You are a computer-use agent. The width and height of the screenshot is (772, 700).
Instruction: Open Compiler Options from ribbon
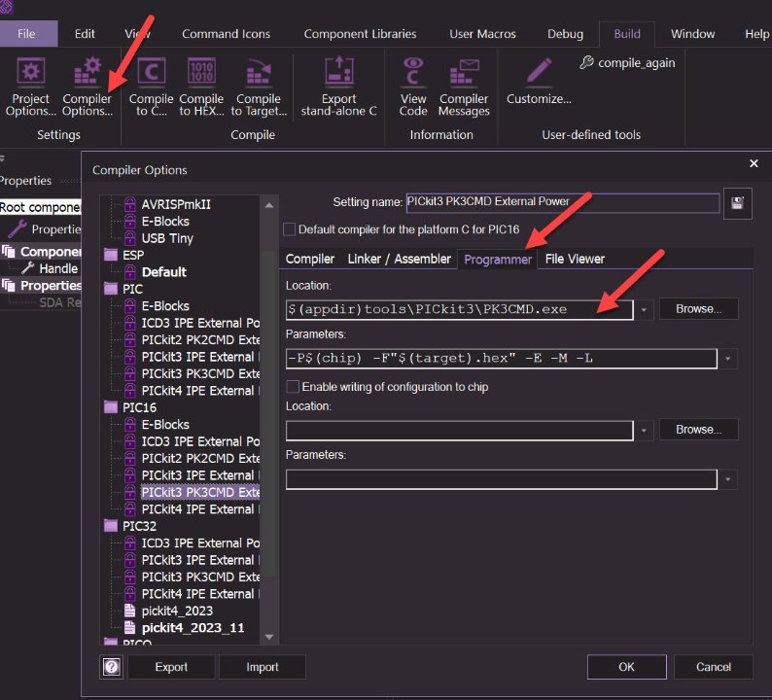point(88,87)
